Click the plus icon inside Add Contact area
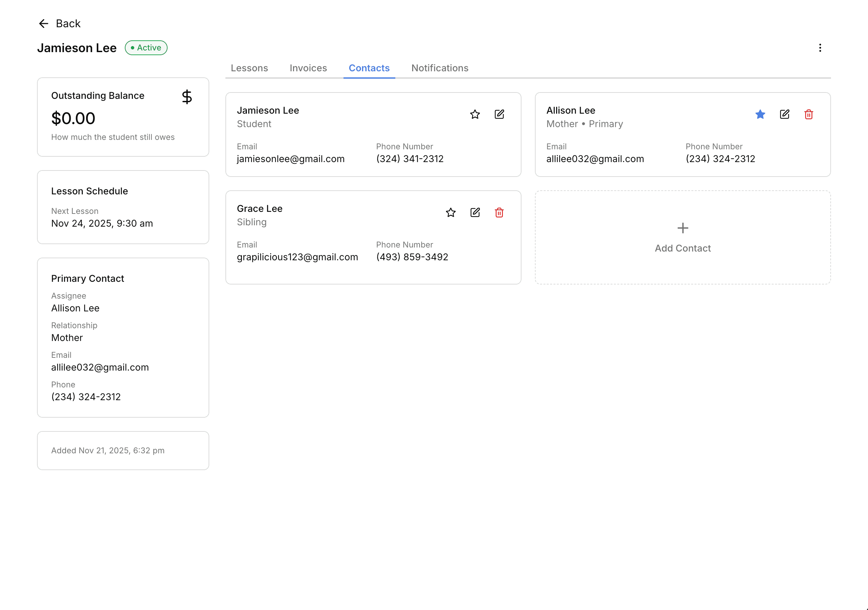 (x=683, y=228)
